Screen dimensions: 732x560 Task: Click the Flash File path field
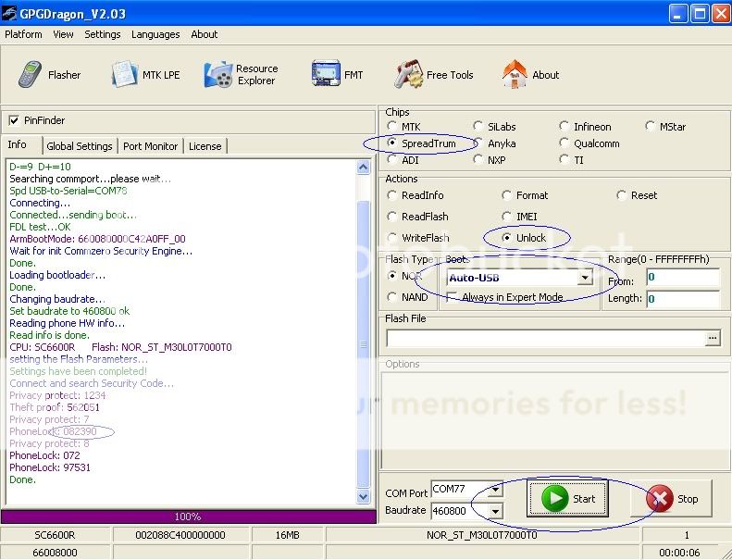545,338
